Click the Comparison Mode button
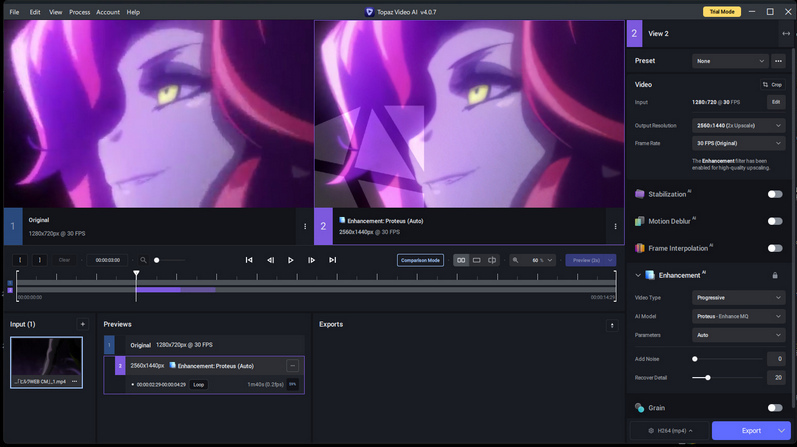Screen dimensions: 797x447 point(420,260)
